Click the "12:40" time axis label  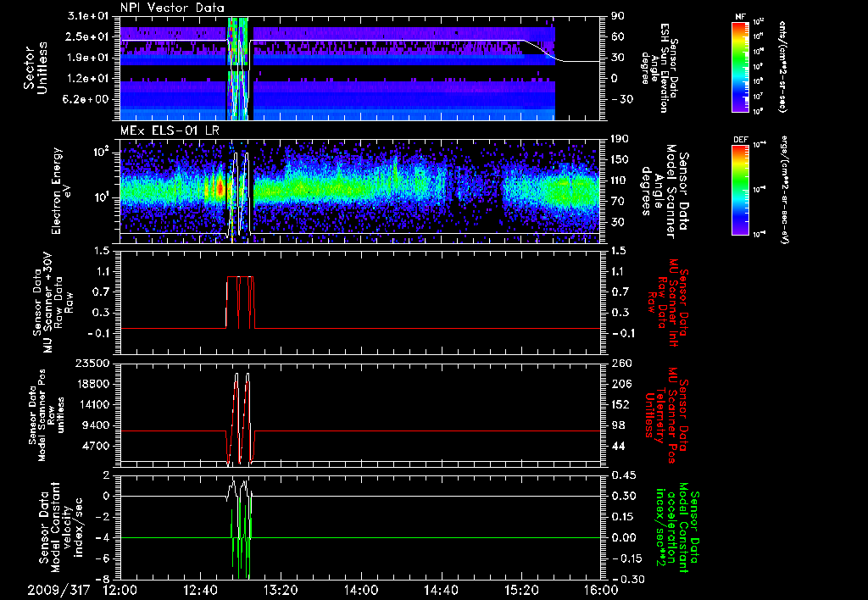200,591
